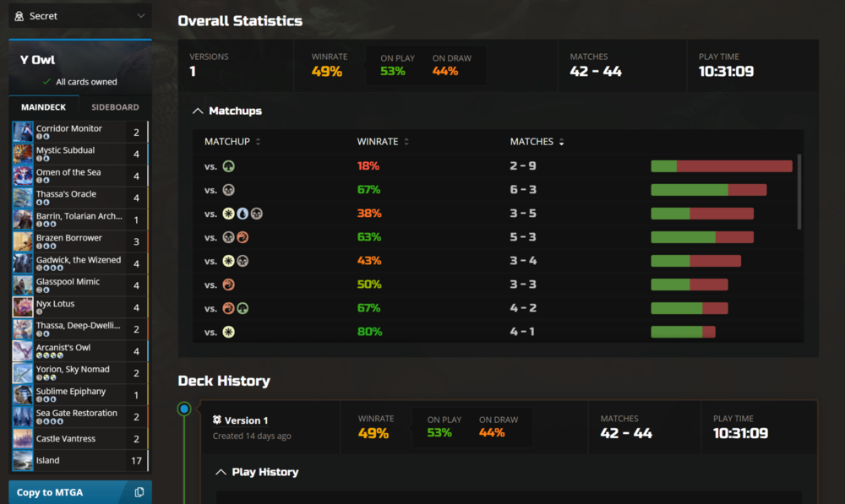Image resolution: width=845 pixels, height=504 pixels.
Task: Collapse the Matchups section
Action: [199, 111]
